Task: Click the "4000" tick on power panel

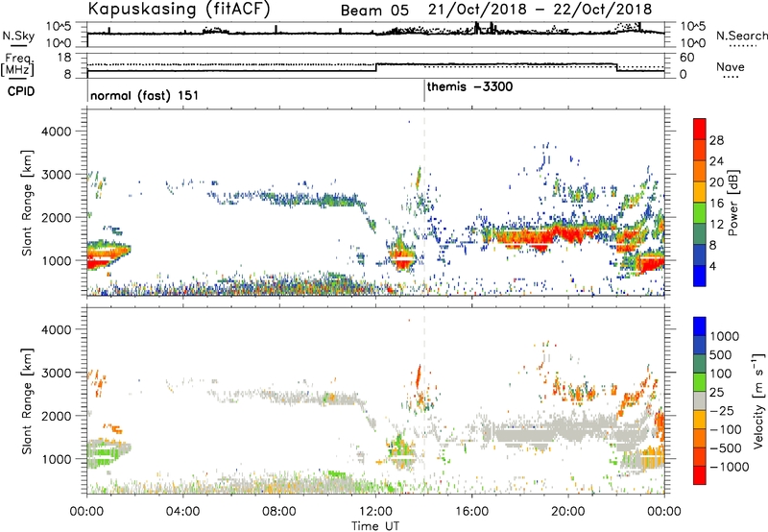Action: (56, 132)
